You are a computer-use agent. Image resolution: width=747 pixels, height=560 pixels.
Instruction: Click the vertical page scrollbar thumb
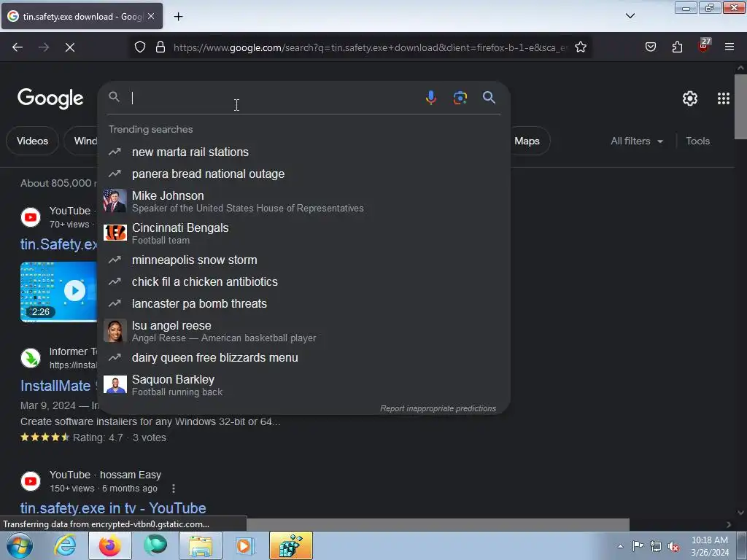pyautogui.click(x=740, y=106)
